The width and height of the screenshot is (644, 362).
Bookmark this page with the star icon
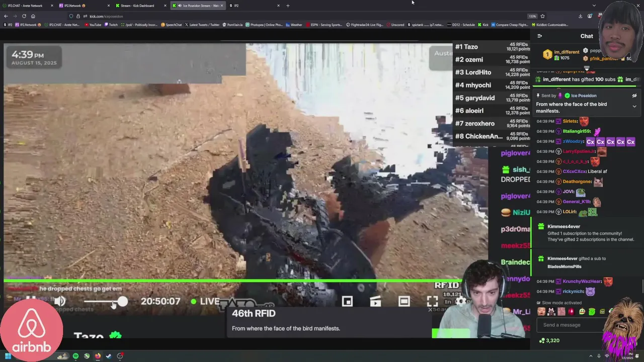coord(542,16)
